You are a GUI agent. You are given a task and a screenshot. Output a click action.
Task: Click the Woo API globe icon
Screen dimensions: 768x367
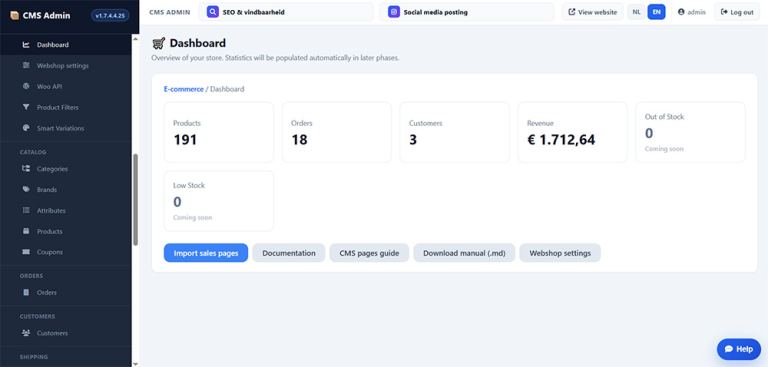pyautogui.click(x=26, y=86)
